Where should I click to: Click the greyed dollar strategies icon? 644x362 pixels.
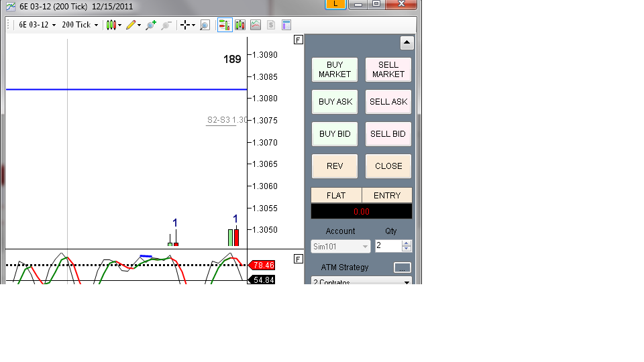tap(270, 25)
